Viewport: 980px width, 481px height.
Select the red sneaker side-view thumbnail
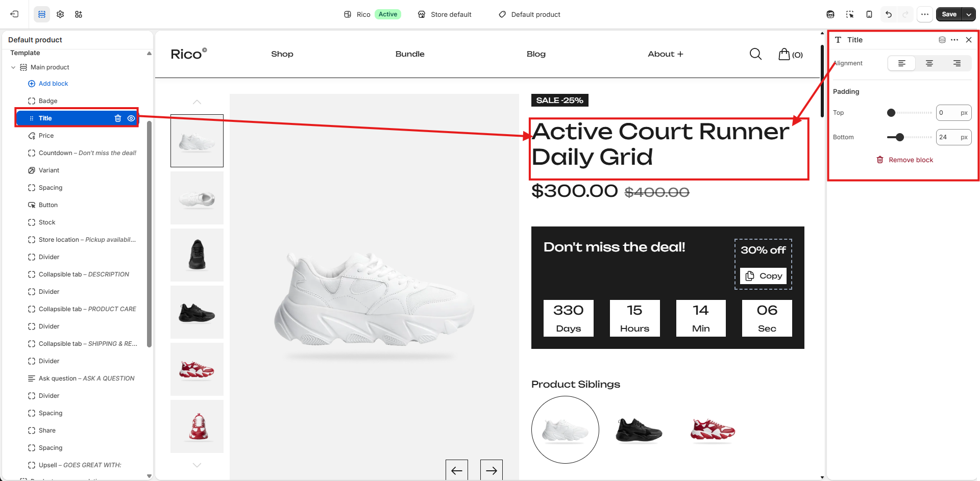(197, 369)
